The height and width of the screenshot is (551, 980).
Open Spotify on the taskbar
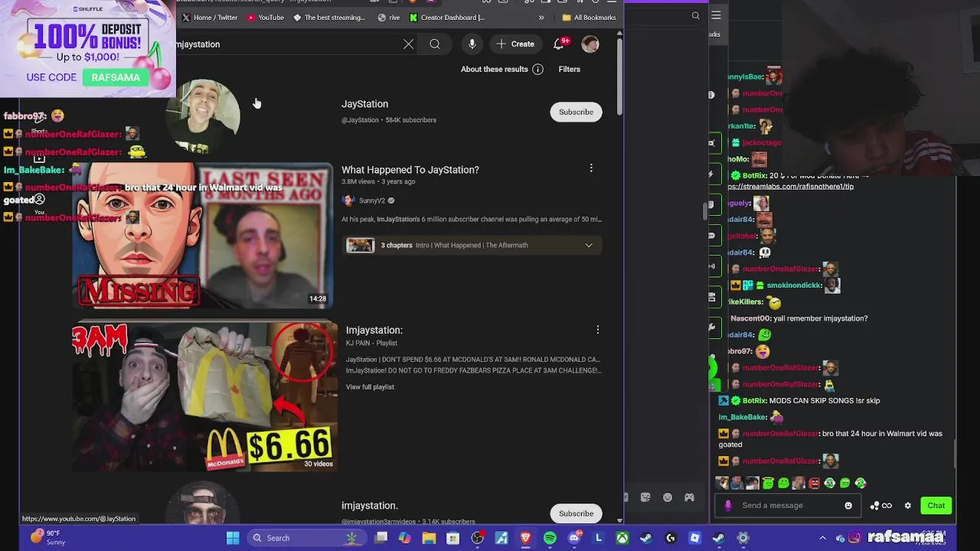point(550,538)
